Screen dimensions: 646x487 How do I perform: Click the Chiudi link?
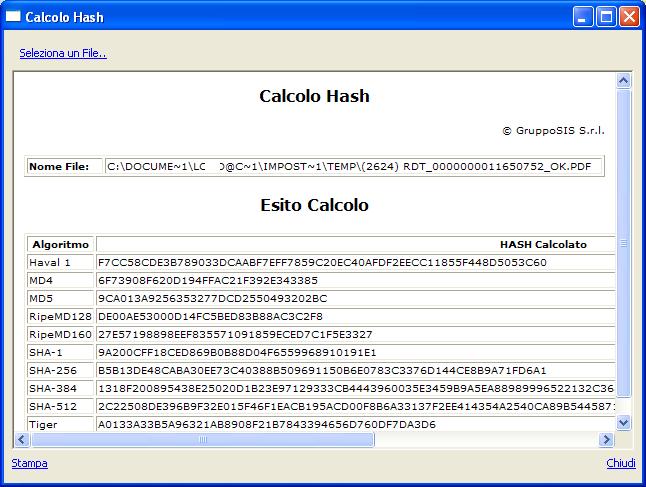pyautogui.click(x=621, y=463)
